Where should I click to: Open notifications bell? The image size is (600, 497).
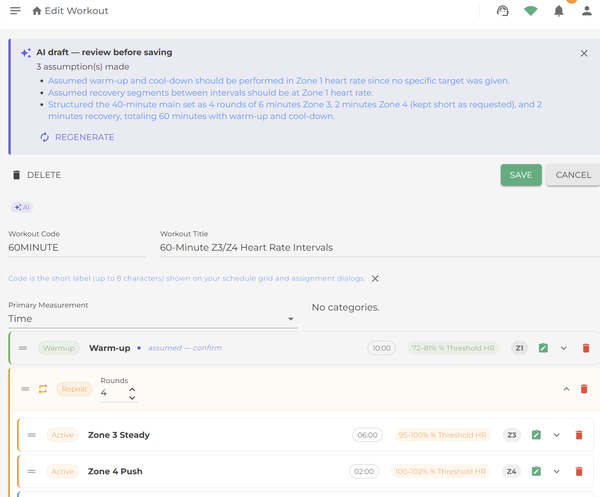point(559,11)
